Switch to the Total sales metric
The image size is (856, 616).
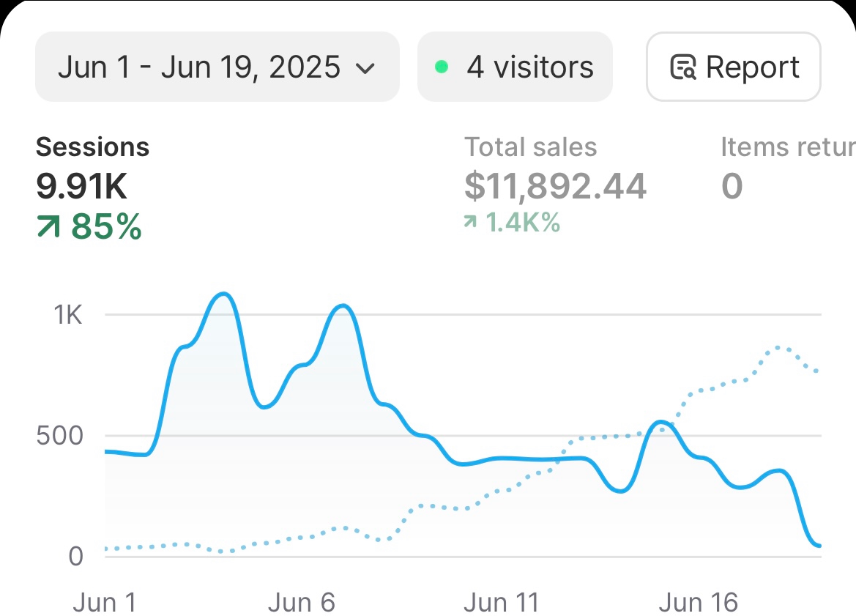coord(530,147)
